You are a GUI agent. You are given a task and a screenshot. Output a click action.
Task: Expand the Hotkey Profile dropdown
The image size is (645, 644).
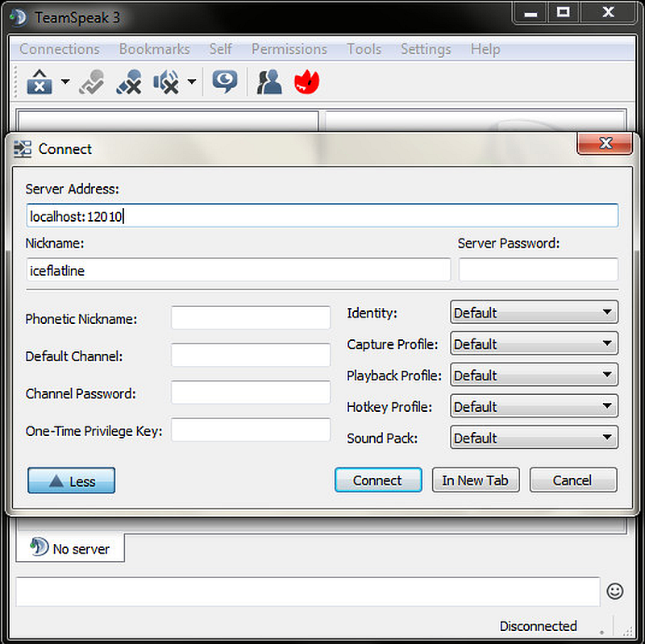535,406
